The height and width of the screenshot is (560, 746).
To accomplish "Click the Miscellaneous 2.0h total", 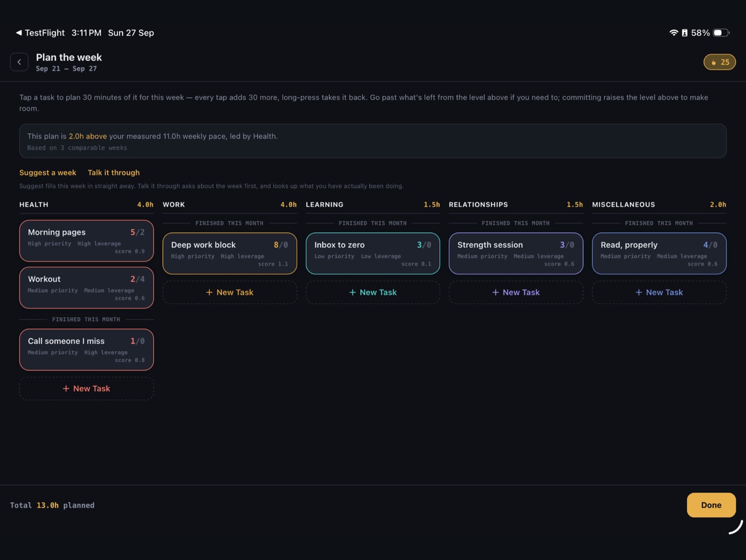I will pos(718,205).
